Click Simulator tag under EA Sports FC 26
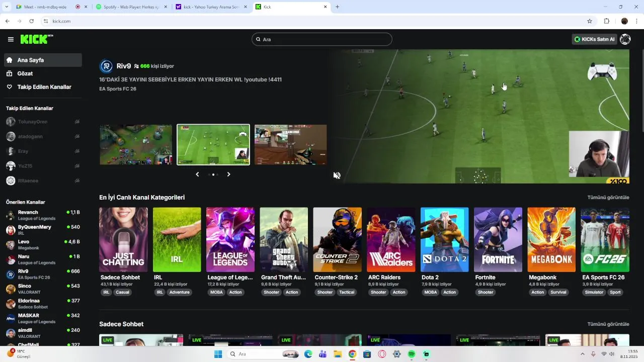Screen dimensions: 644x362 tap(594, 292)
